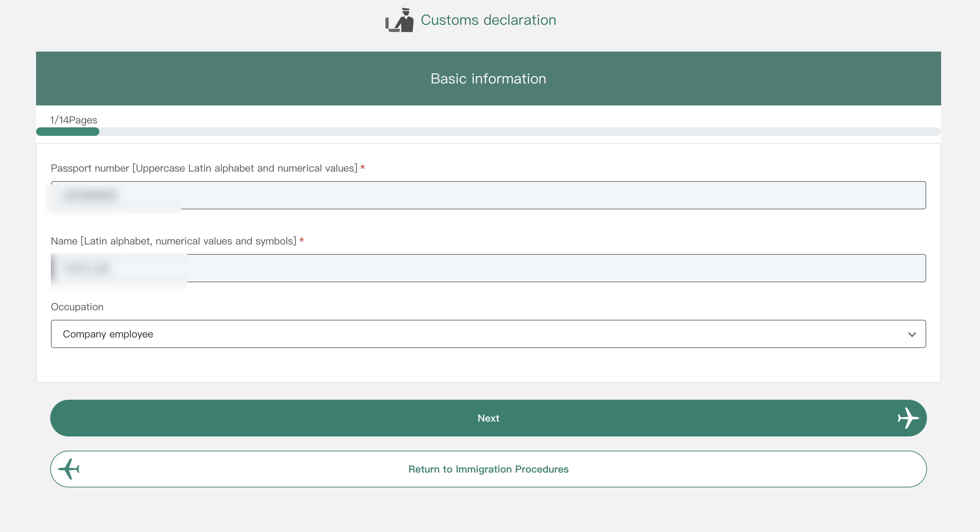Click the 'Occupation' field label
Screen dimensions: 980x532
click(77, 307)
